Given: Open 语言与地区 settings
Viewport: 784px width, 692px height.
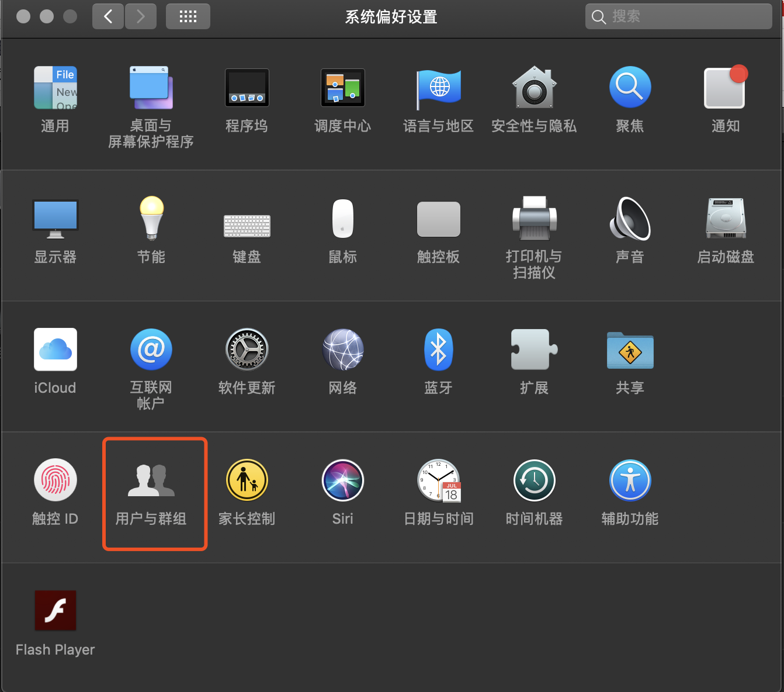Looking at the screenshot, I should pyautogui.click(x=438, y=96).
